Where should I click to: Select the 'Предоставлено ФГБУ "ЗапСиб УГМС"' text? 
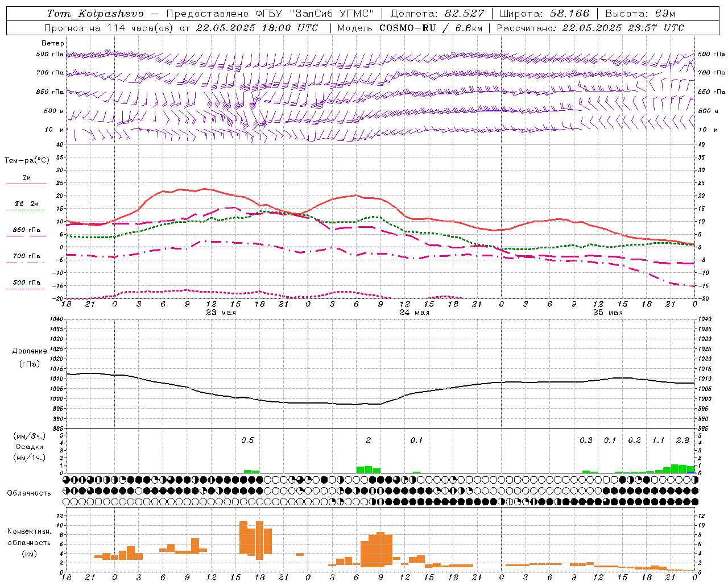click(269, 14)
